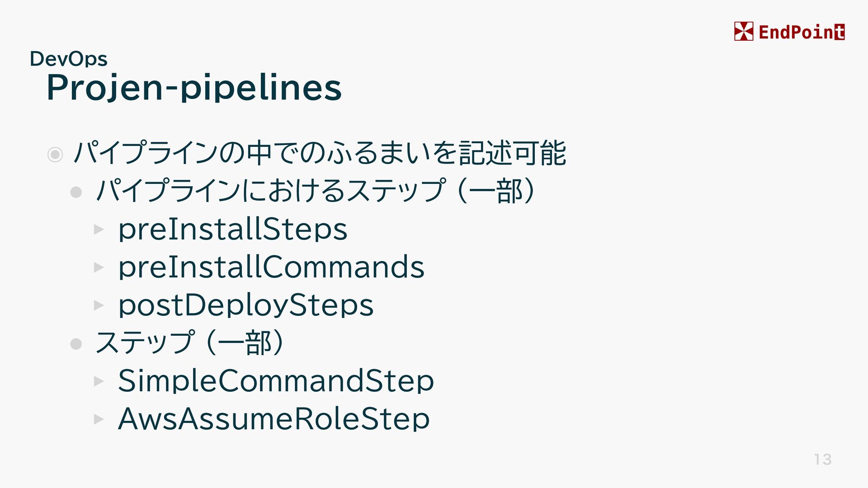Click the triangle bullet beside postDeploySteps
Image resolution: width=868 pixels, height=488 pixels.
(99, 305)
